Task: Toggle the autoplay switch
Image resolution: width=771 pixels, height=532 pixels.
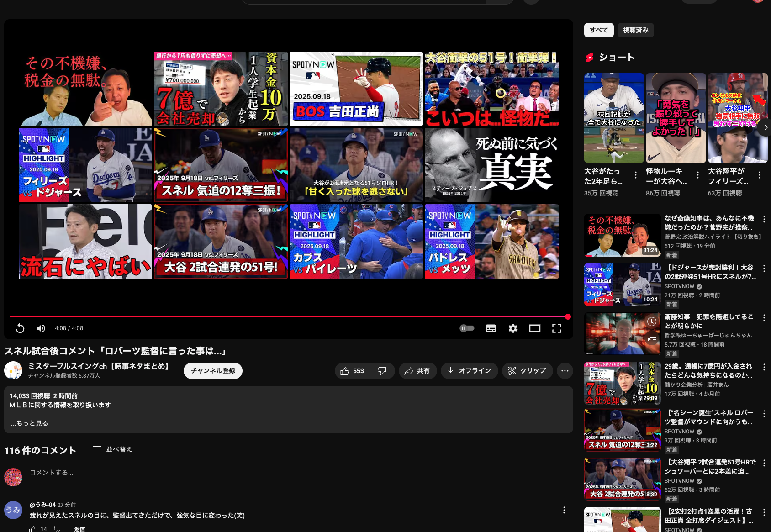Action: pyautogui.click(x=467, y=328)
